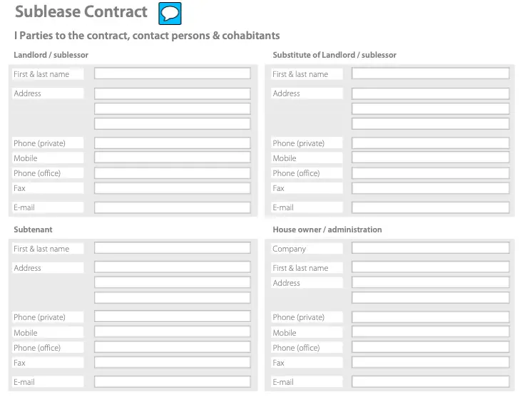Focus Substitute of Landlord Fax field

pyautogui.click(x=431, y=188)
